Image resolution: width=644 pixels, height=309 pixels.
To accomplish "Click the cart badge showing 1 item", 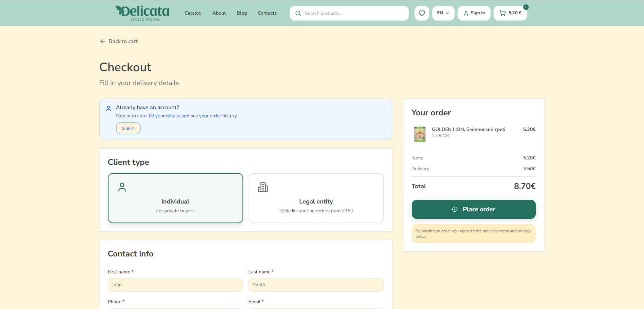I will (x=526, y=7).
